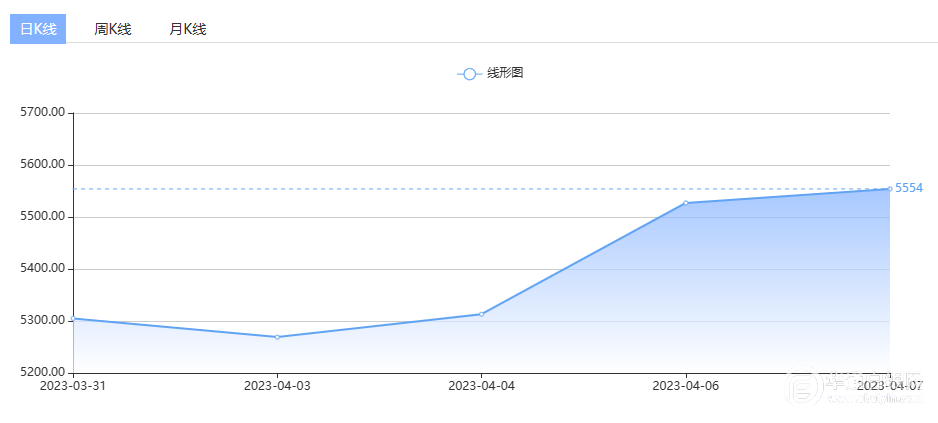Click the 5300.00 axis label
Viewport: 938px width, 423px height.
(x=42, y=321)
